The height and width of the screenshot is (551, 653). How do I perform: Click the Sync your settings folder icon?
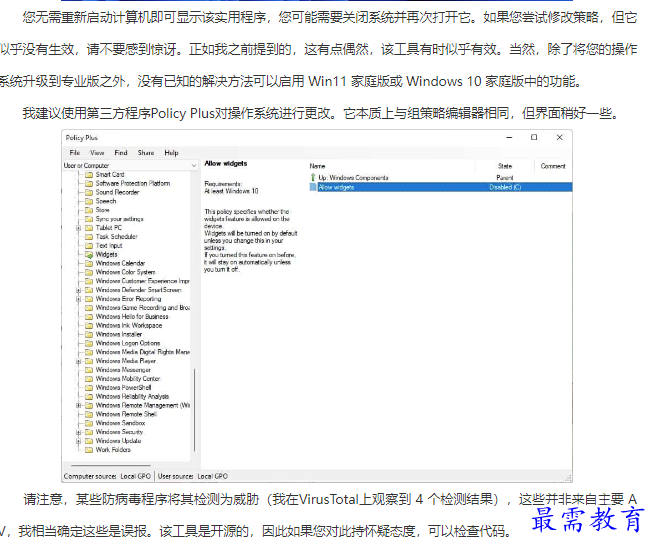(89, 219)
